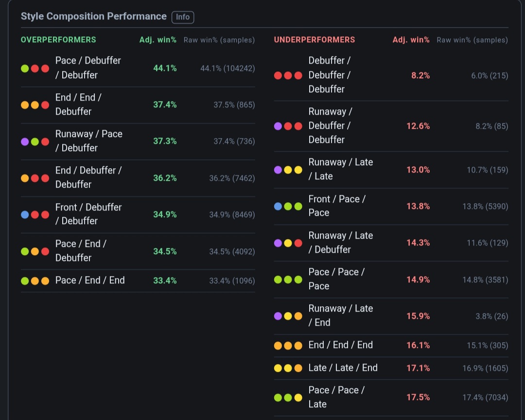The width and height of the screenshot is (525, 420).
Task: Select the Front / Pace / Pace row label
Action: pos(337,206)
